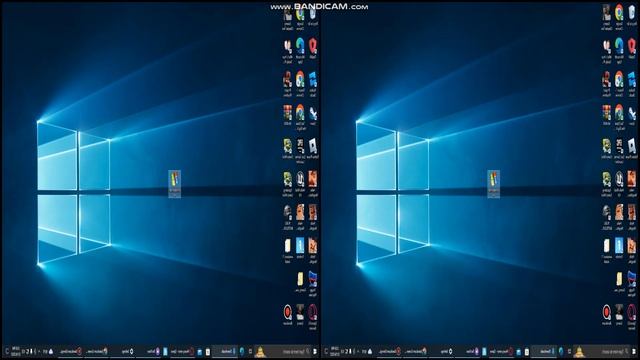
Task: Open Recycle Bin in the left desktop copy
Action: 313,17
